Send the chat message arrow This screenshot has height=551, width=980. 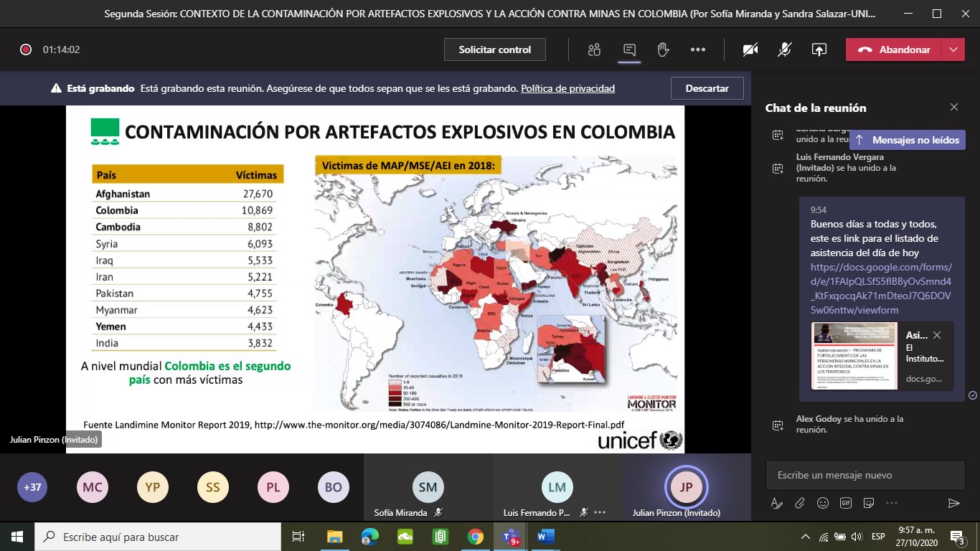(953, 503)
